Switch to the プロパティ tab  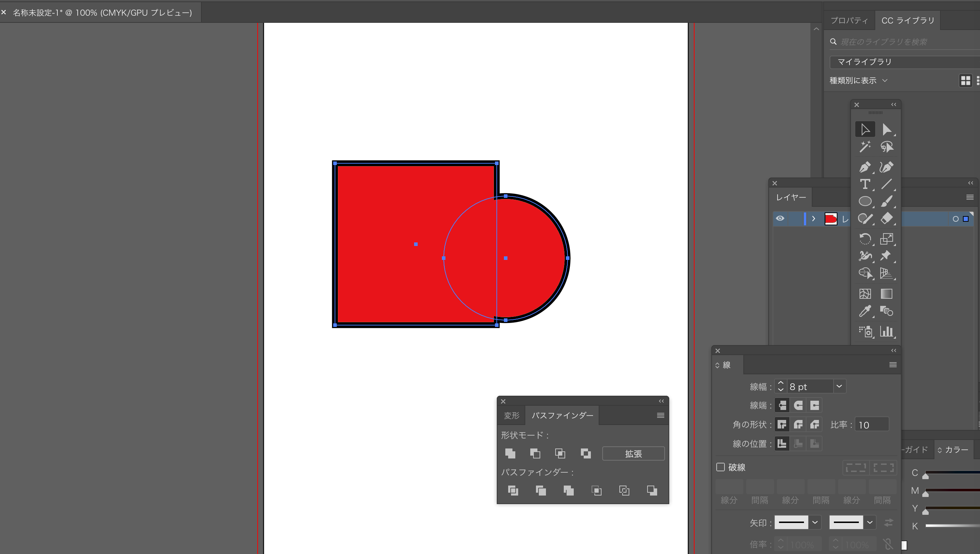point(849,21)
